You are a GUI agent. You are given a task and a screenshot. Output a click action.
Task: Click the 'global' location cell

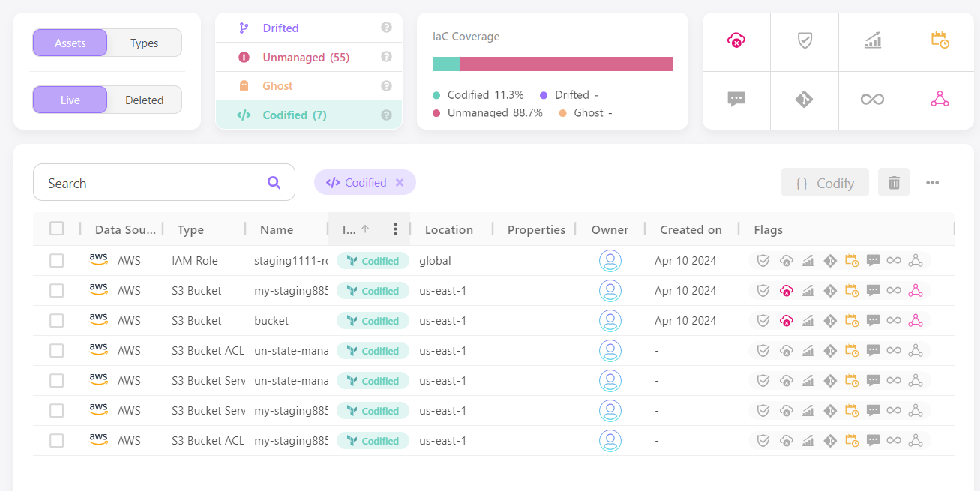(x=435, y=261)
